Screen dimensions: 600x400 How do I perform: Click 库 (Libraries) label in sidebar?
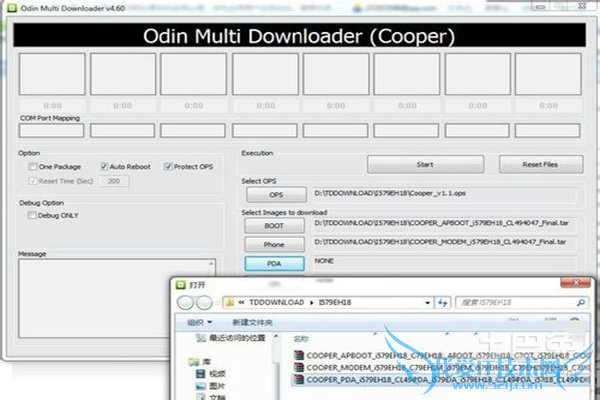(207, 362)
